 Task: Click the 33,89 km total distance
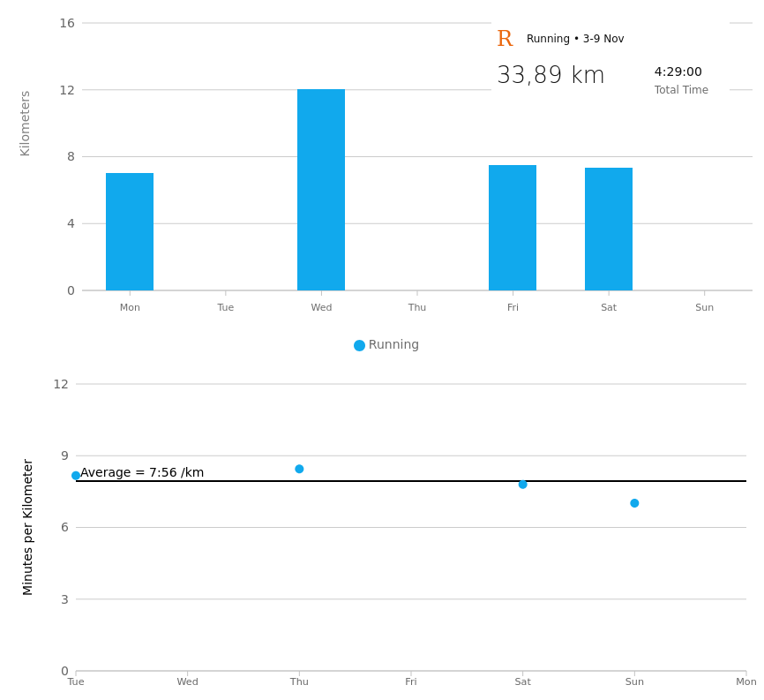point(551,75)
